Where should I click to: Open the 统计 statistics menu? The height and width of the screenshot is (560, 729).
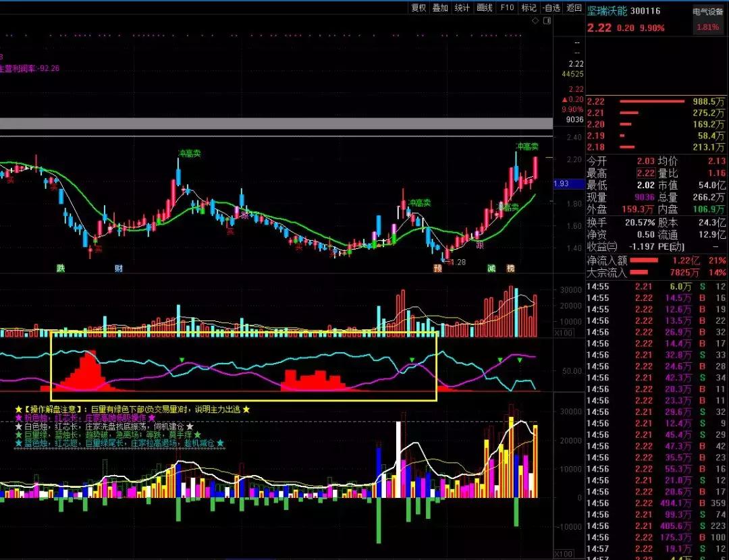point(462,7)
